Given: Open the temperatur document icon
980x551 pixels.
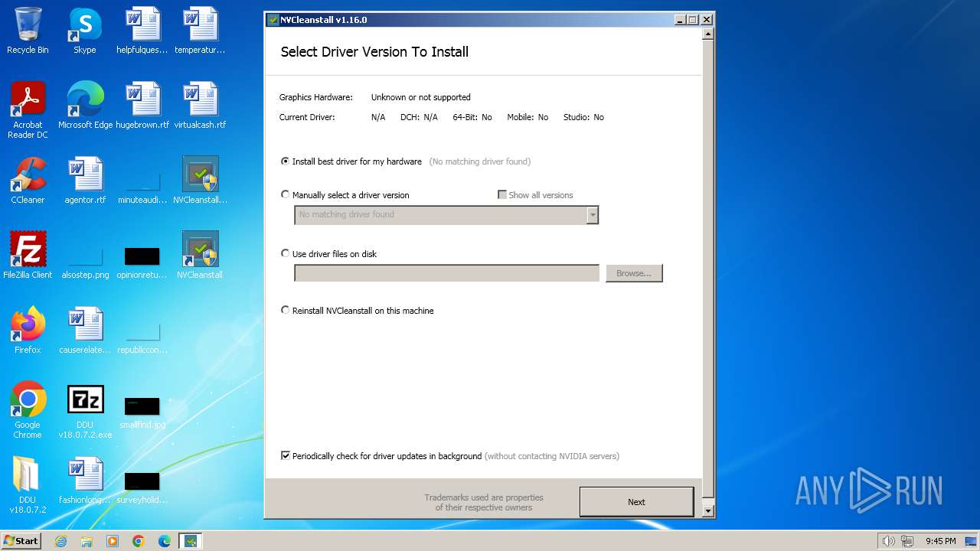Looking at the screenshot, I should click(200, 31).
